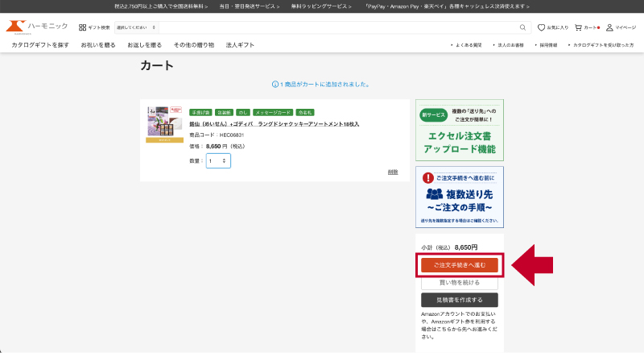Click 買い物を続ける button

[459, 282]
